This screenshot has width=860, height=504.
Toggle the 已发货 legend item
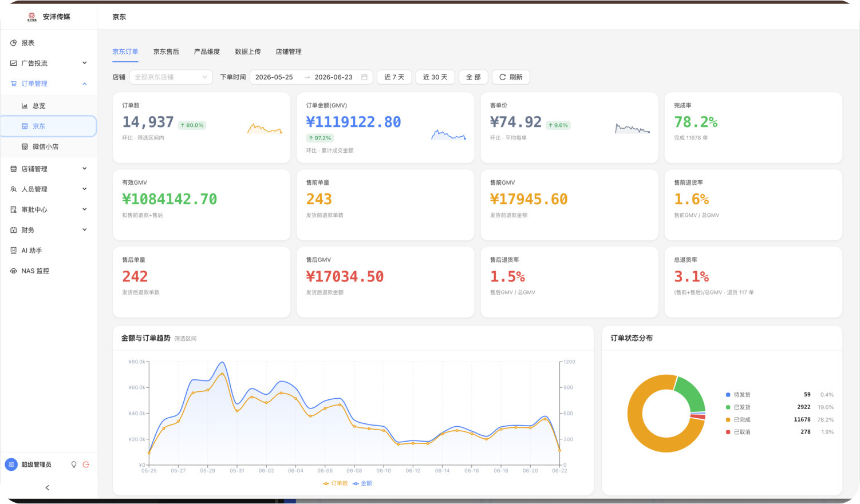pos(738,407)
